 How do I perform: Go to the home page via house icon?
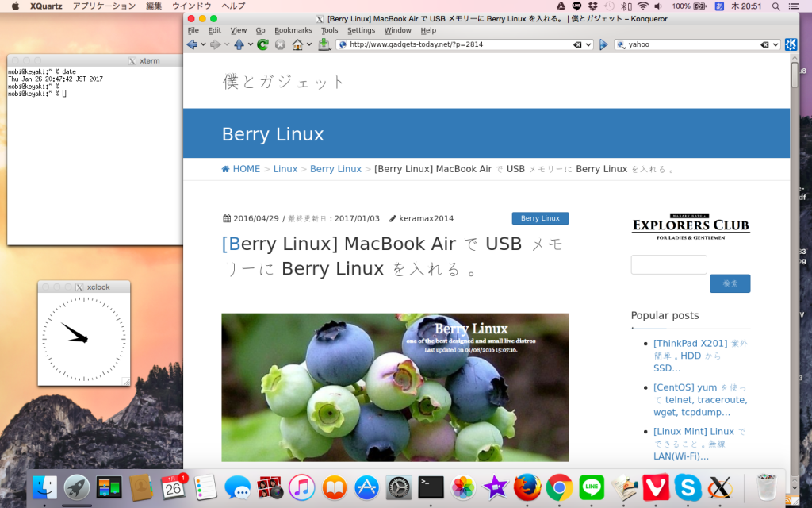pos(298,44)
